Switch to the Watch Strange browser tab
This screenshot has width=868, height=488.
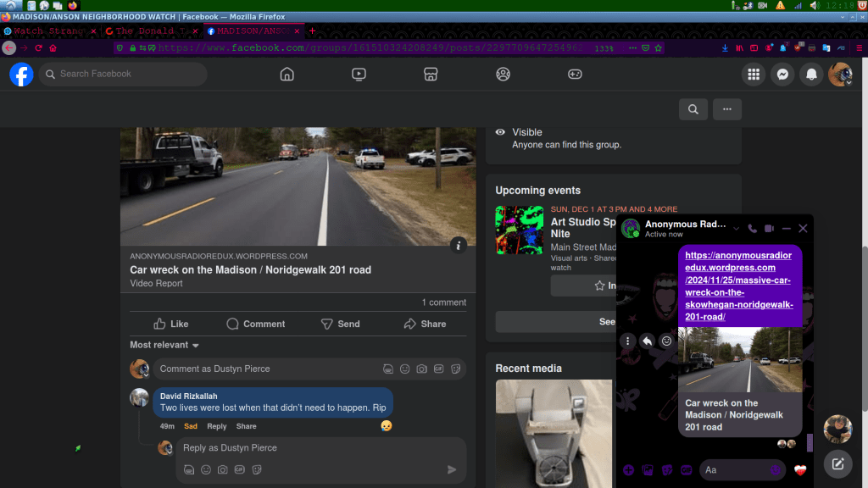click(49, 31)
